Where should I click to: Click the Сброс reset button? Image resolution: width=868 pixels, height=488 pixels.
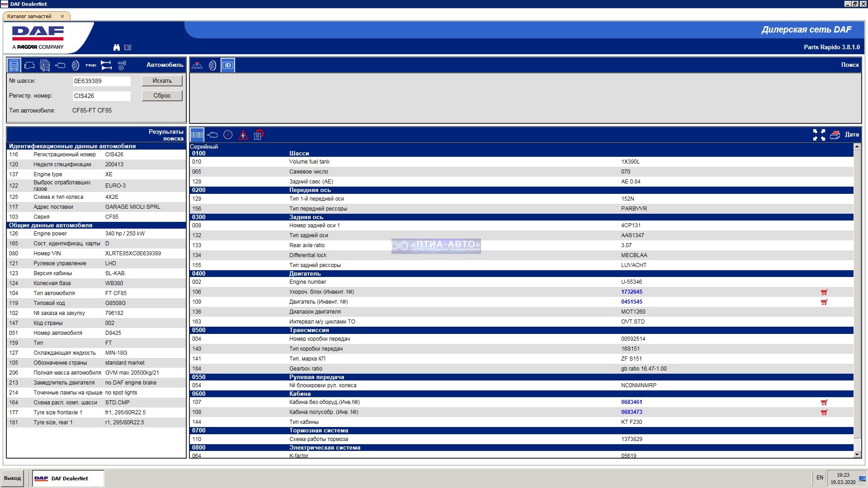coord(162,96)
